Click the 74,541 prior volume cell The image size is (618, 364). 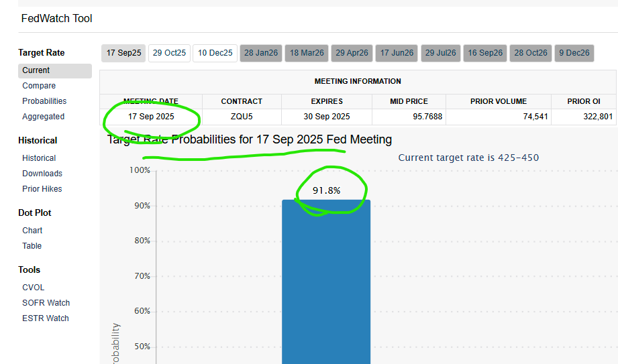[x=499, y=117]
